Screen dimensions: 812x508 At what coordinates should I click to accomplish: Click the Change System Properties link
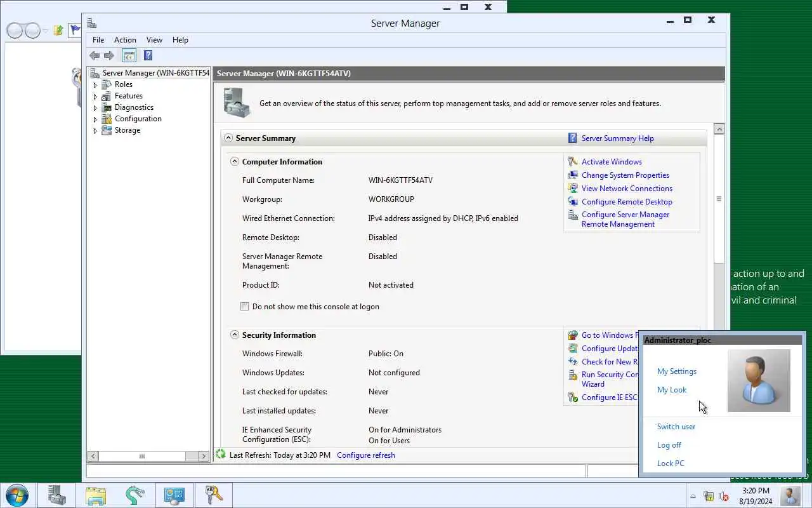(625, 175)
